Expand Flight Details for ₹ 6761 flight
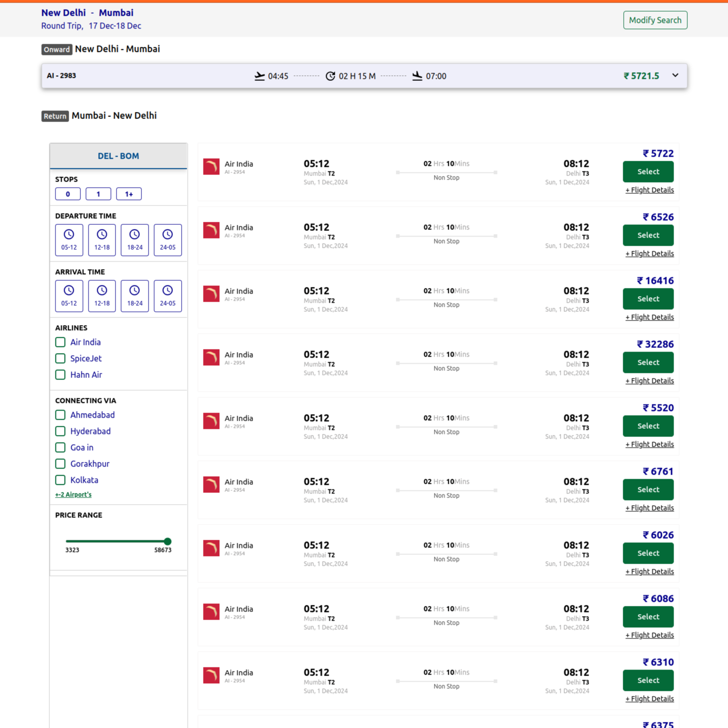 pyautogui.click(x=650, y=508)
